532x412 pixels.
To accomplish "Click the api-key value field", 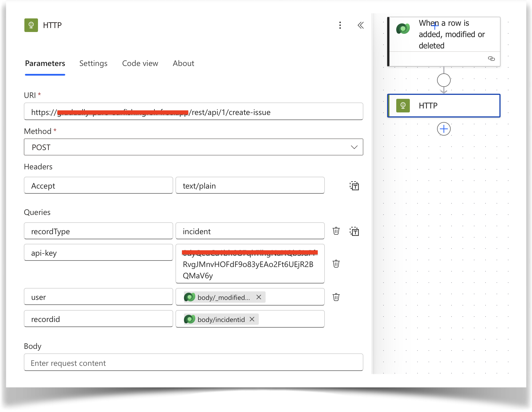I will point(250,264).
